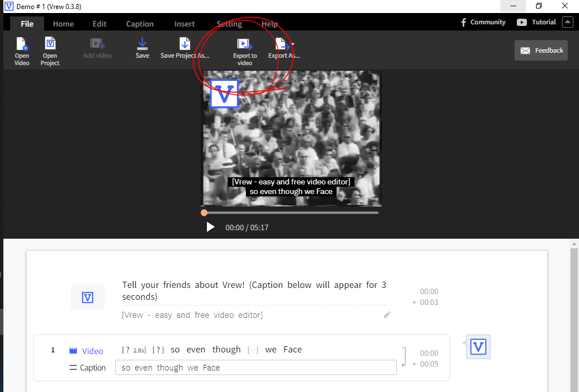579x392 pixels.
Task: Select the word 'Face' in the transcript
Action: [292, 350]
